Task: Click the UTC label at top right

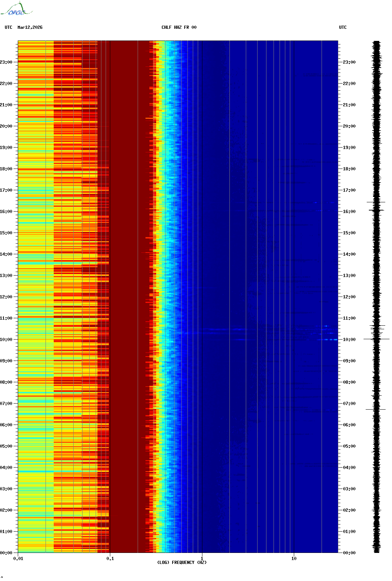Action: click(x=343, y=27)
